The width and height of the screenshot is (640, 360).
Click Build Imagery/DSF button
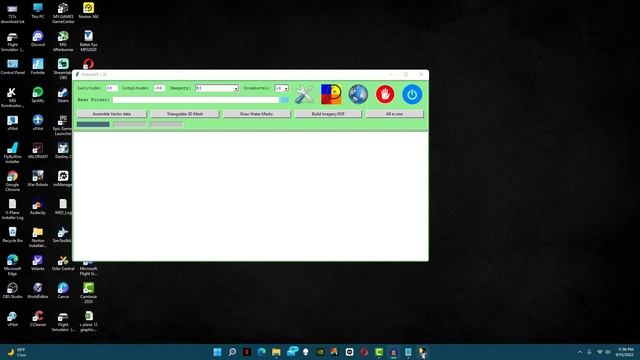(x=328, y=114)
